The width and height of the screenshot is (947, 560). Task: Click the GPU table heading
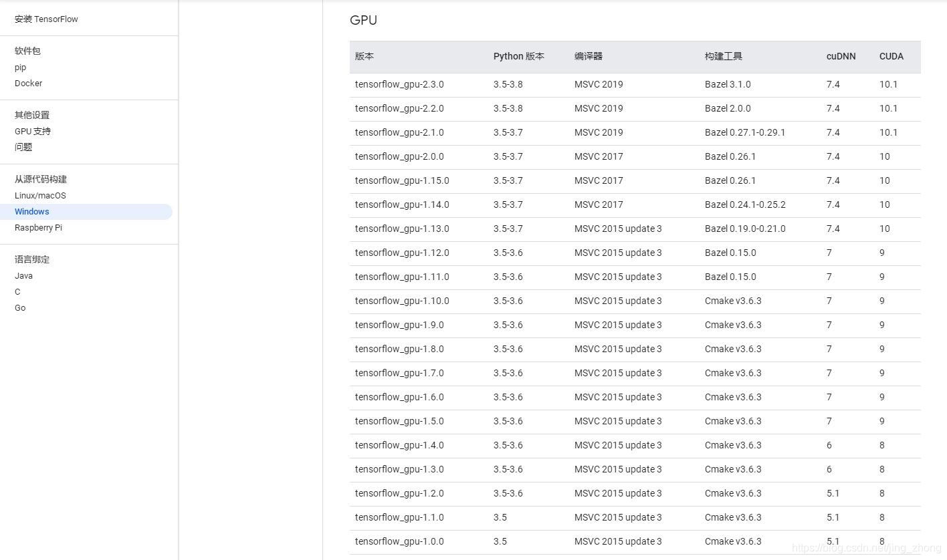coord(363,20)
